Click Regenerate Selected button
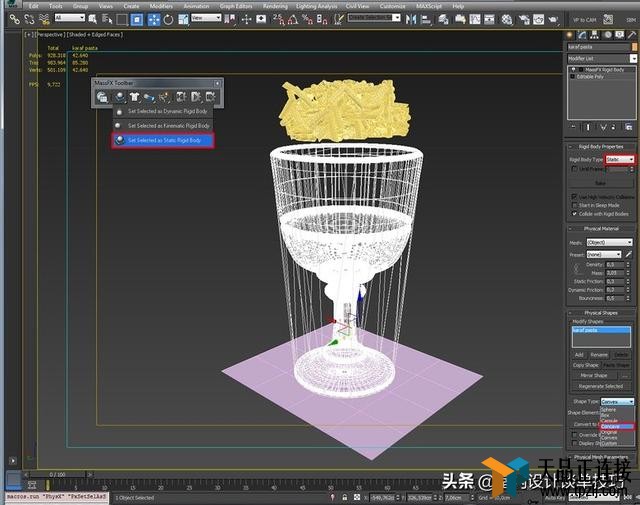640x505 pixels. point(601,386)
